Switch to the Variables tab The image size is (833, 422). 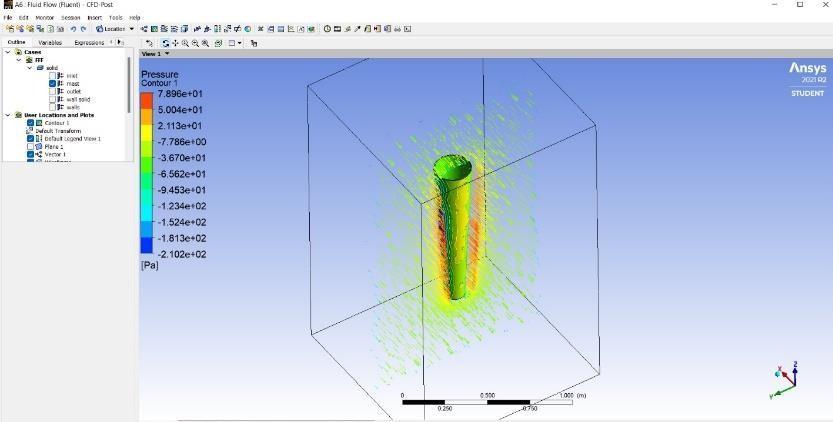coord(50,43)
